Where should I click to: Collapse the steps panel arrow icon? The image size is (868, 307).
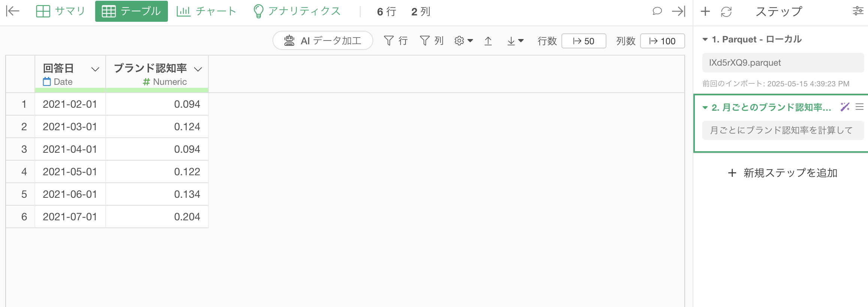pos(679,11)
